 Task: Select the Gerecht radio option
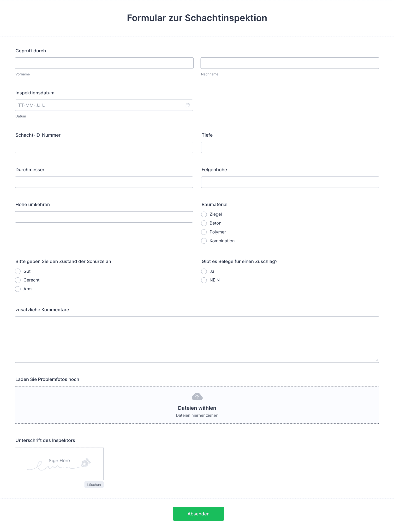pos(18,280)
